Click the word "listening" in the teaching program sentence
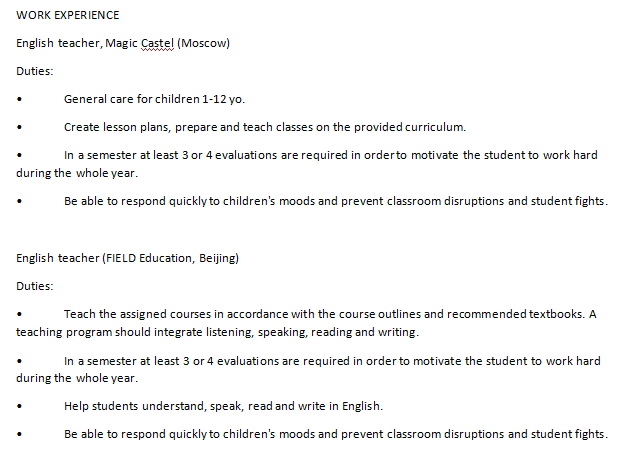625x453 pixels. coord(240,331)
